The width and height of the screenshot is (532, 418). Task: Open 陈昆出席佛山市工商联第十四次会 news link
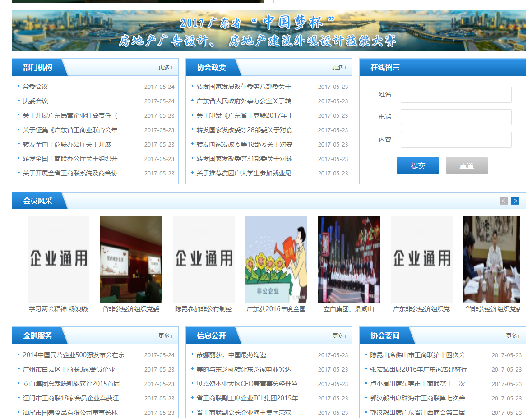[x=417, y=355]
